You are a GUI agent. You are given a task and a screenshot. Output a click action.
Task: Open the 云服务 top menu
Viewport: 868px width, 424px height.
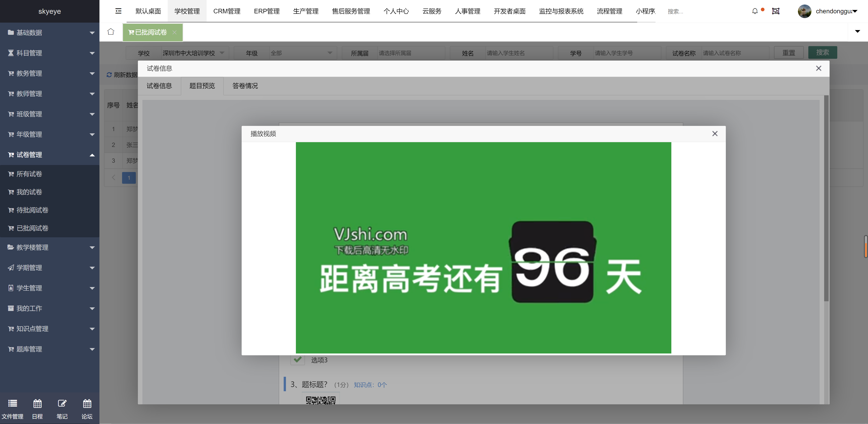pos(432,11)
